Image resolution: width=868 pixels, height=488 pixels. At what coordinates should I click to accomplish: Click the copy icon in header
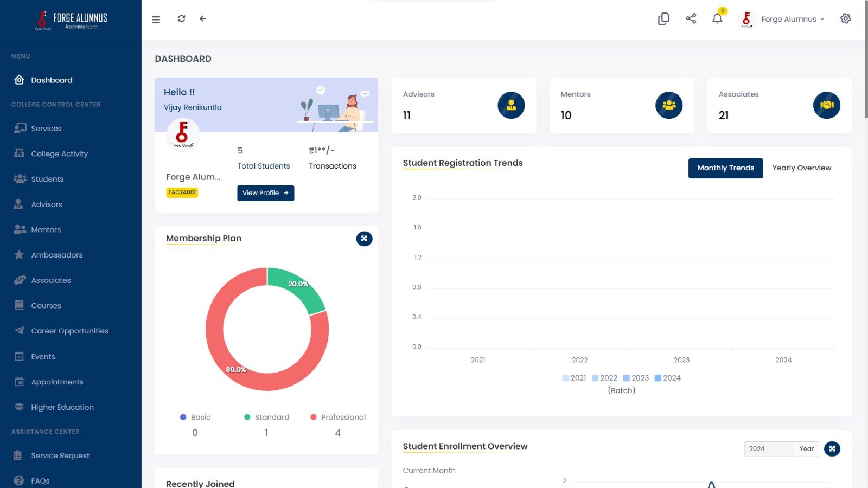[663, 19]
